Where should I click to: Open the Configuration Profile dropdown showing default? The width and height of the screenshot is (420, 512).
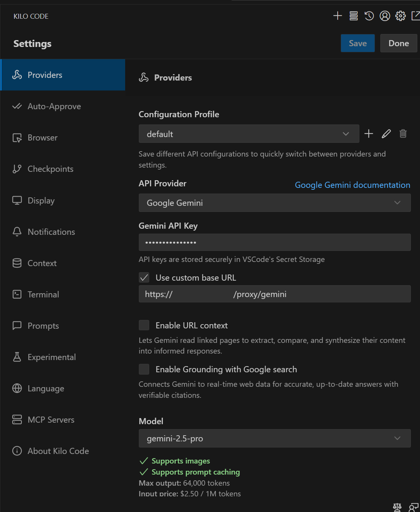(249, 134)
